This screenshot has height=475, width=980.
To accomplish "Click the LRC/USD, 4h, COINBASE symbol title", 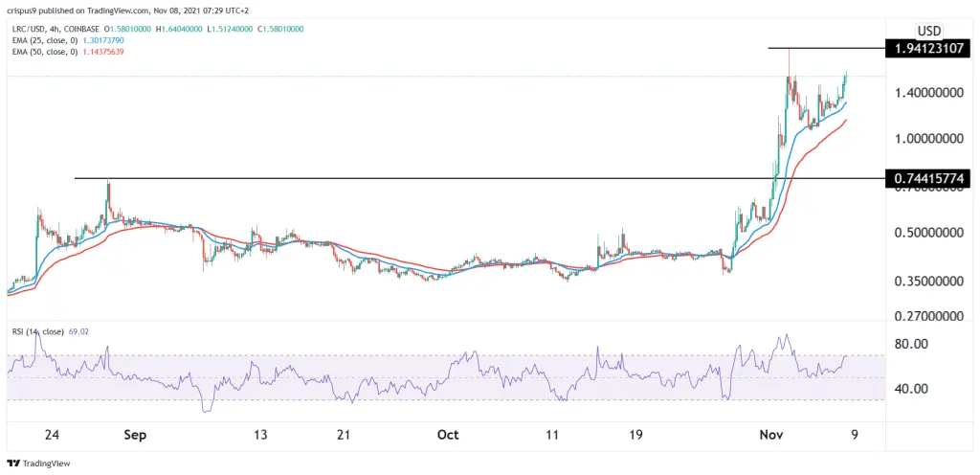I will pyautogui.click(x=55, y=29).
